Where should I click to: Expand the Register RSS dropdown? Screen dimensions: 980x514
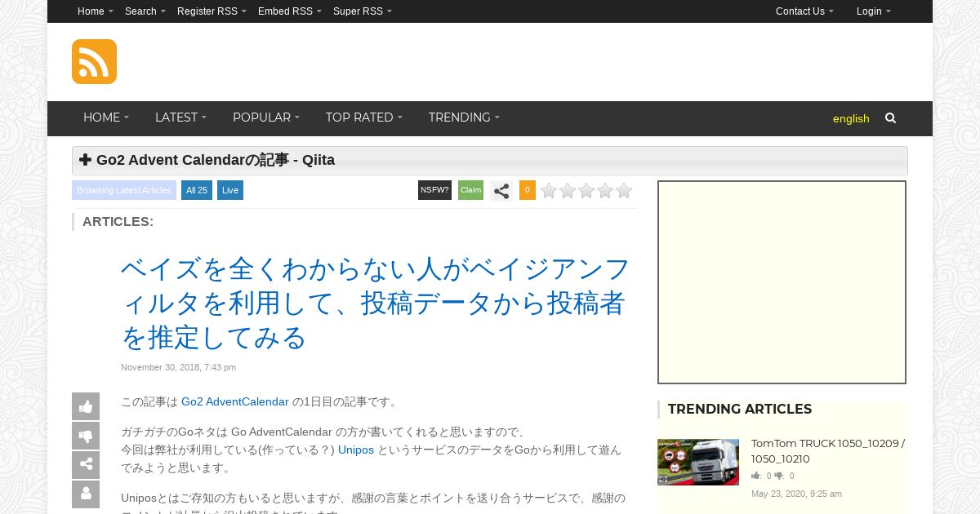(x=212, y=11)
